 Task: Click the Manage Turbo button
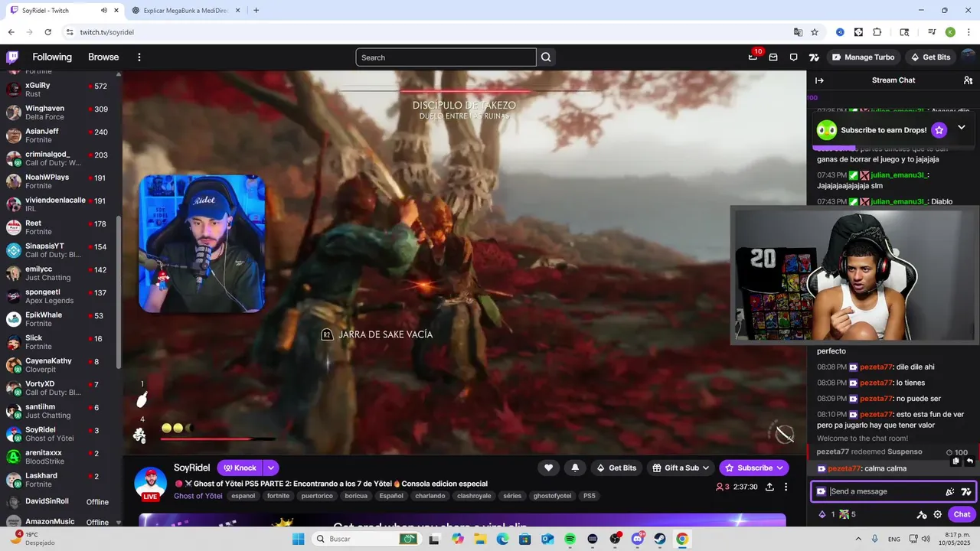[x=864, y=57]
